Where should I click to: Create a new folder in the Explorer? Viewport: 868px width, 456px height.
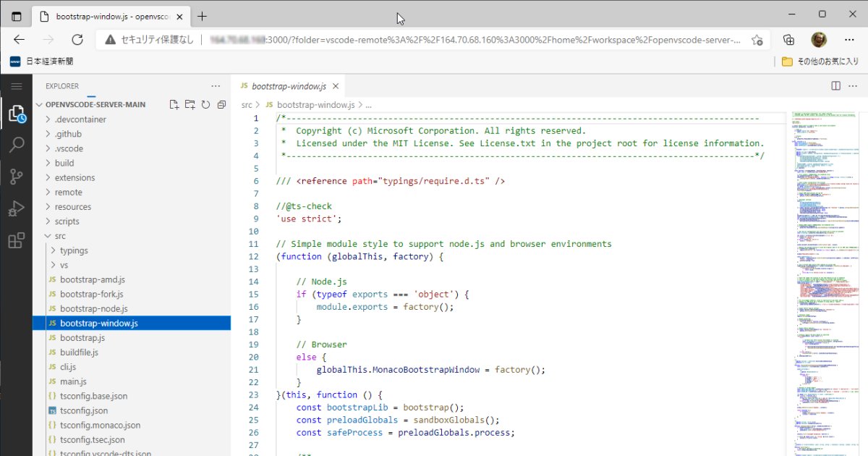click(x=190, y=104)
